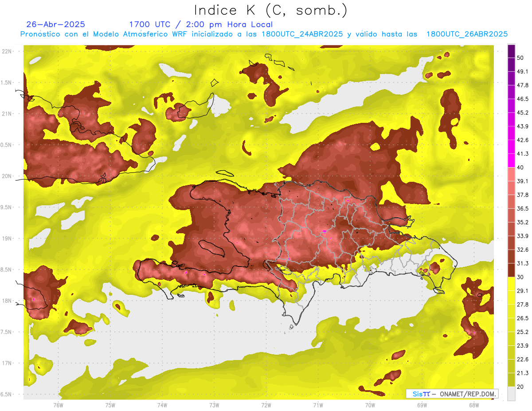Image resolution: width=532 pixels, height=411 pixels.
Task: Click the '68W' longitude label
Action: coord(474,405)
